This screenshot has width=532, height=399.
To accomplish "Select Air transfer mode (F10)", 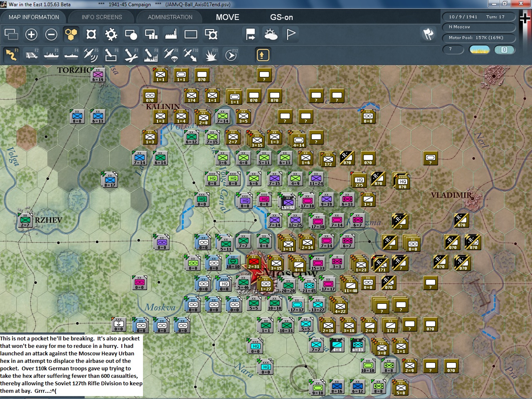I will tap(191, 55).
